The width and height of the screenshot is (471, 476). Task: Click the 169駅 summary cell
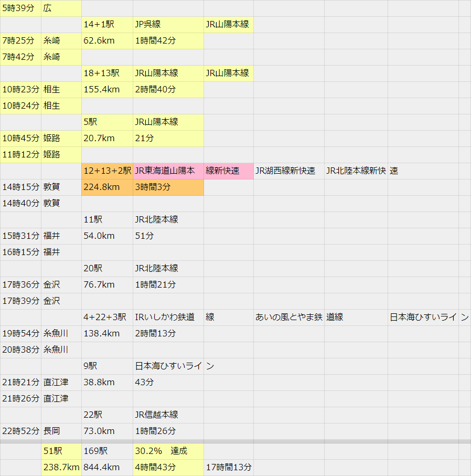[107, 451]
